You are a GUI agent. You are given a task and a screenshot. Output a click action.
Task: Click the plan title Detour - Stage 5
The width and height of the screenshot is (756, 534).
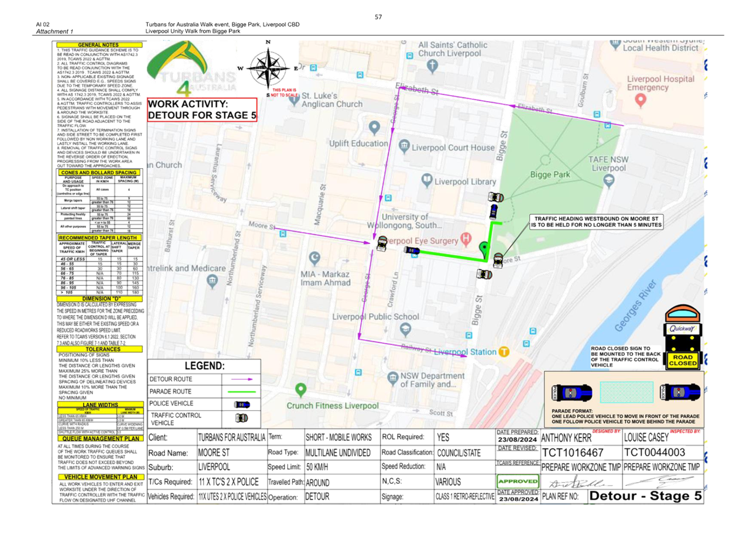point(645,496)
